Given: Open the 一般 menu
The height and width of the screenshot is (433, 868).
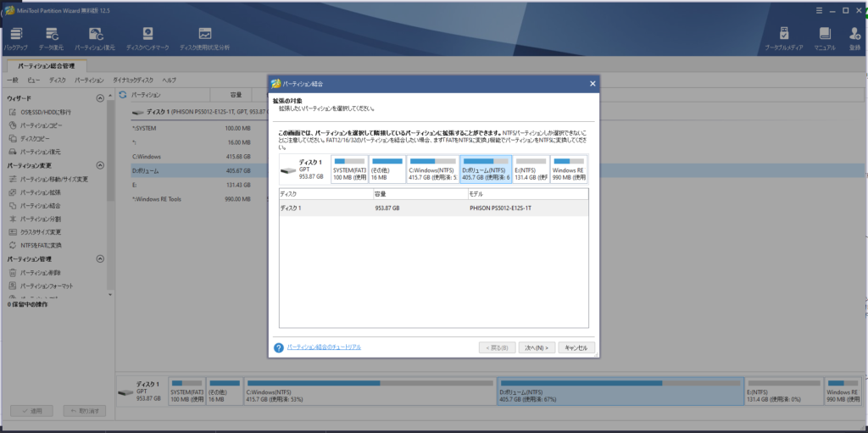Looking at the screenshot, I should (x=12, y=80).
